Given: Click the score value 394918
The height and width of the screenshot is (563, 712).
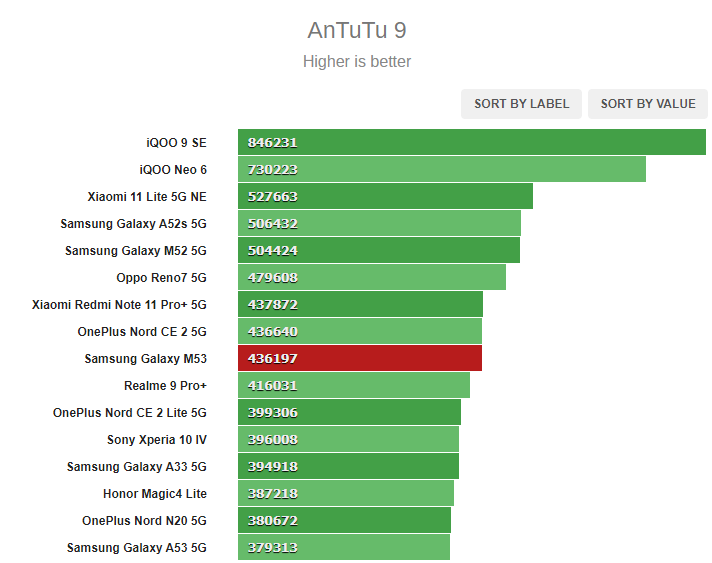Looking at the screenshot, I should coord(272,466).
